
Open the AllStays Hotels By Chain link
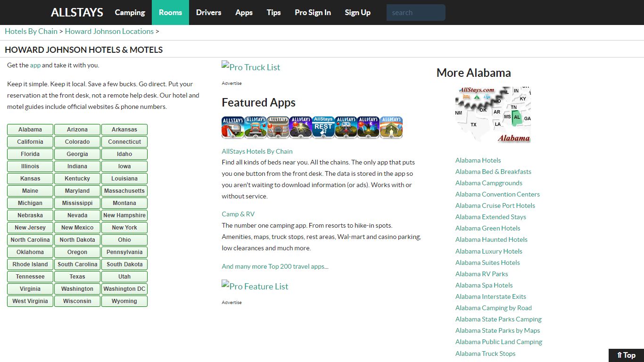click(x=257, y=151)
